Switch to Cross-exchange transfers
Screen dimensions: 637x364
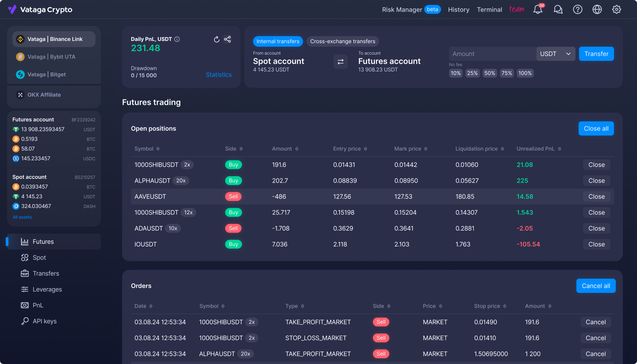343,41
